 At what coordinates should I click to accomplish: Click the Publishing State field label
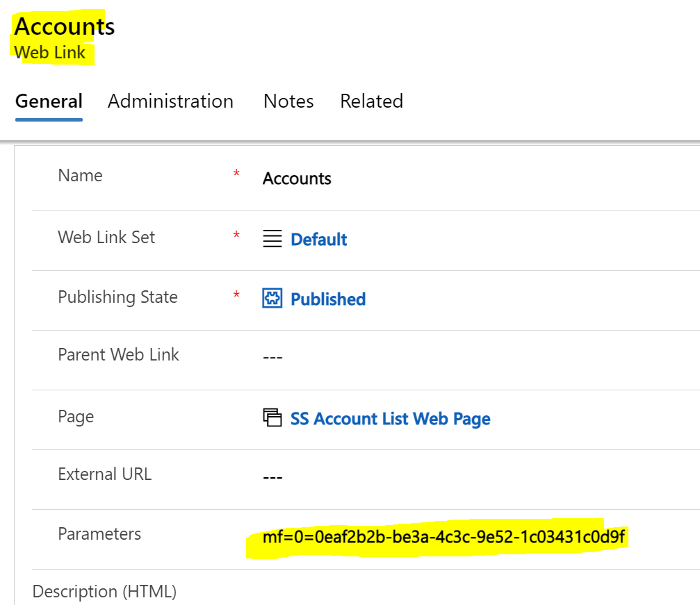(x=117, y=297)
